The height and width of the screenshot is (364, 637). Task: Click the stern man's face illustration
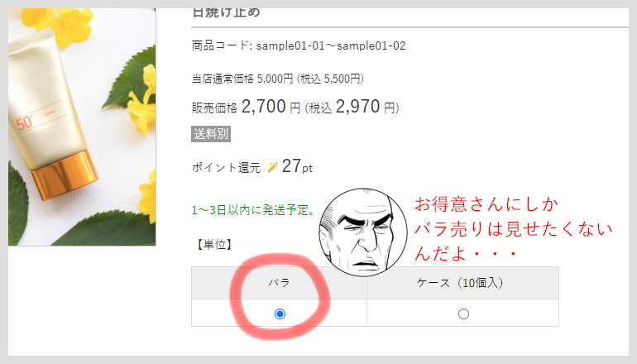click(x=363, y=232)
